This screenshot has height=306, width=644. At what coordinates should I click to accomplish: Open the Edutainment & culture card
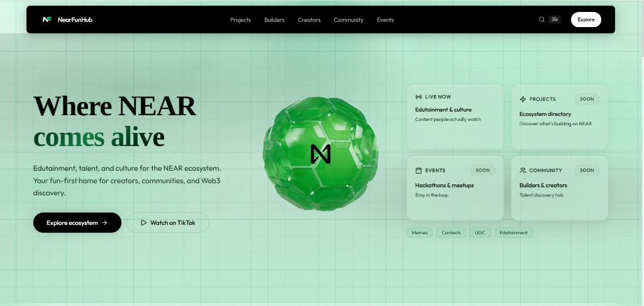455,117
